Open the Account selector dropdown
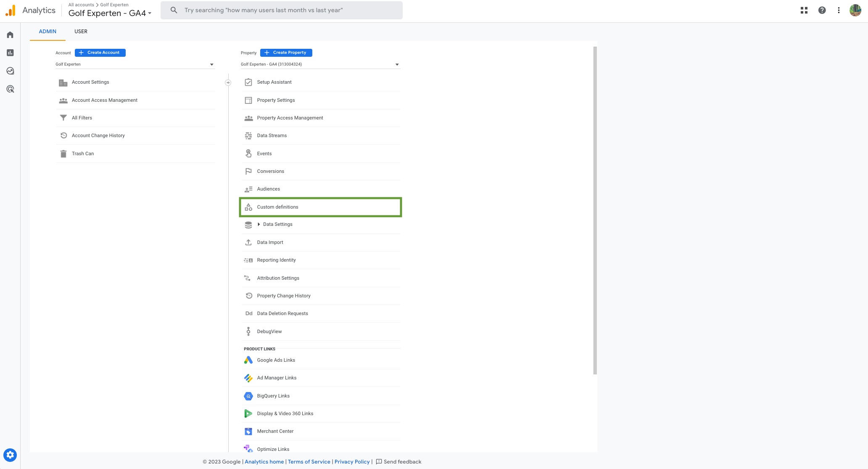868x469 pixels. (x=135, y=64)
